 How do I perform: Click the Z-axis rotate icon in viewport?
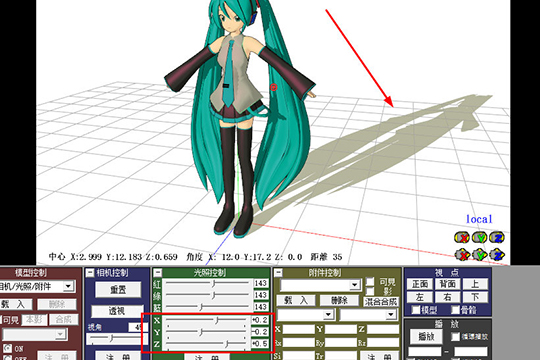pyautogui.click(x=497, y=237)
